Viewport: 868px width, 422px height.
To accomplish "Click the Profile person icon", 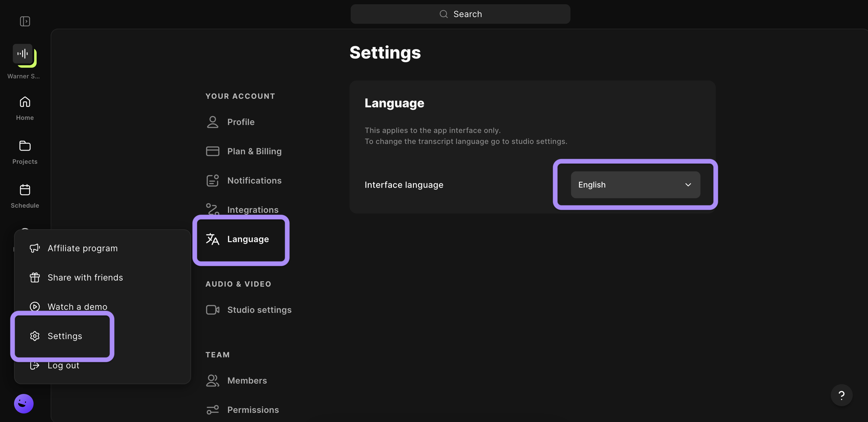I will (x=213, y=122).
